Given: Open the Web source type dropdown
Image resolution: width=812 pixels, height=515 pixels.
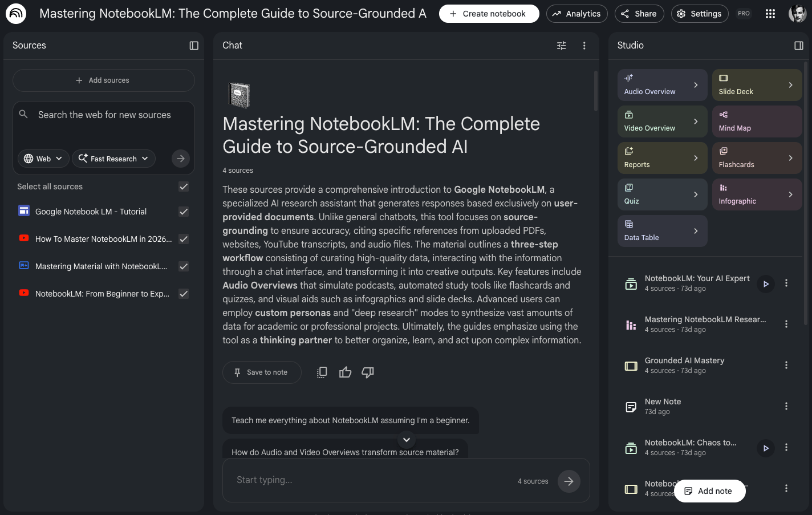Looking at the screenshot, I should pos(44,159).
